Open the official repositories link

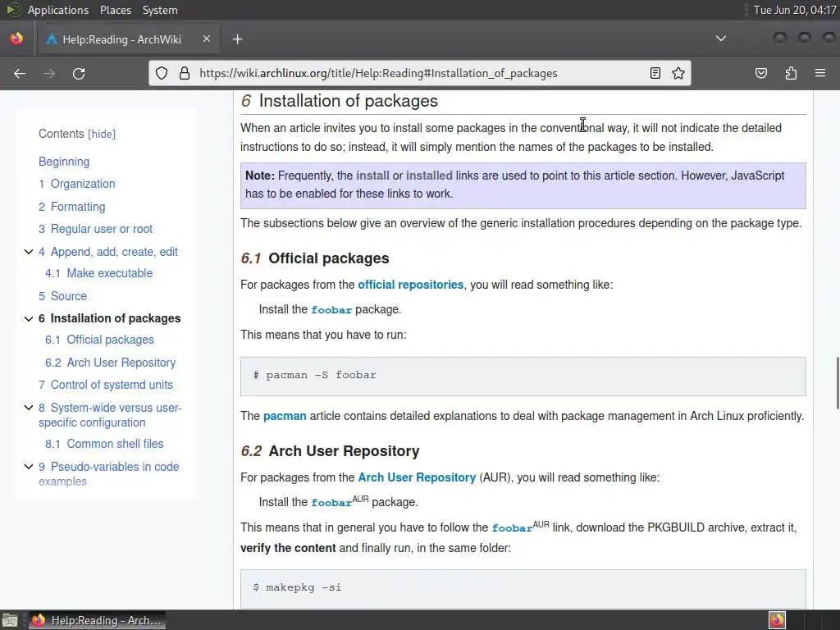click(x=411, y=285)
